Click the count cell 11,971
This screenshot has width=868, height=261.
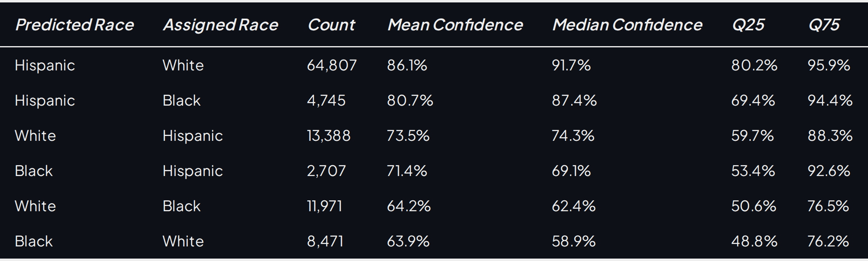[325, 206]
